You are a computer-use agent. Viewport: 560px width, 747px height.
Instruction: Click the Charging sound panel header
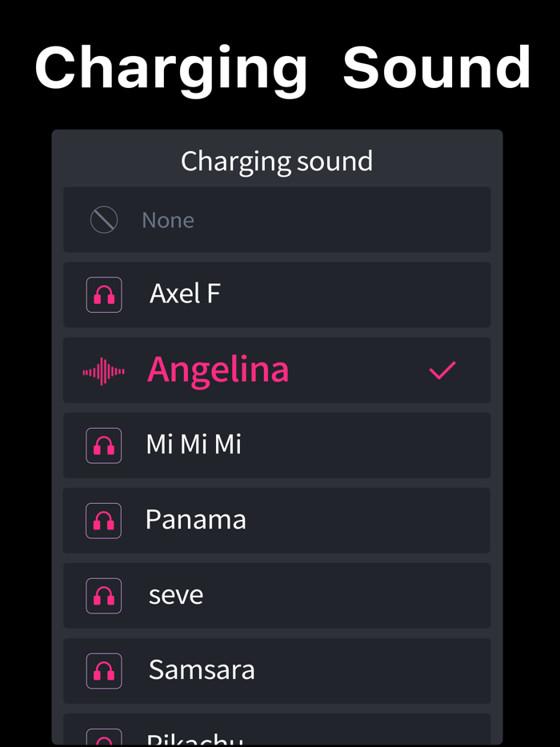point(277,160)
